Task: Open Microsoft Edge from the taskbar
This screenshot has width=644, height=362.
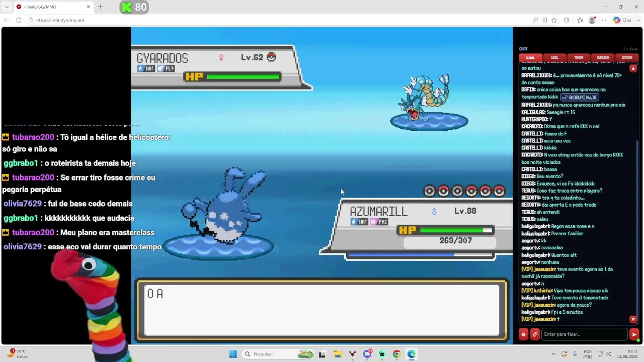Action: point(412,354)
